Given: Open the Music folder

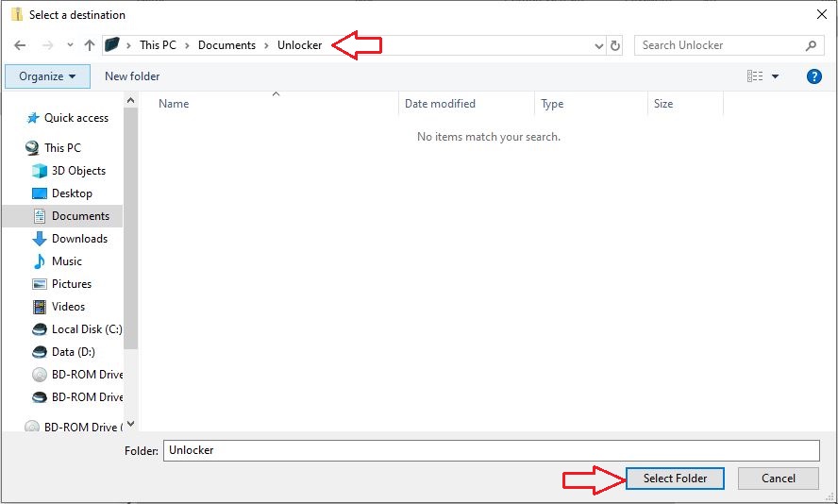Looking at the screenshot, I should [66, 261].
